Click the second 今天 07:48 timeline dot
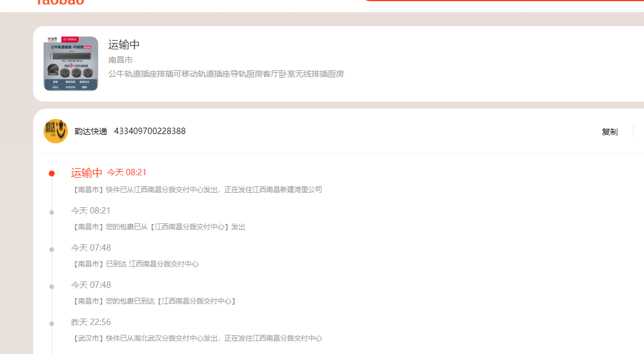 [x=52, y=287]
